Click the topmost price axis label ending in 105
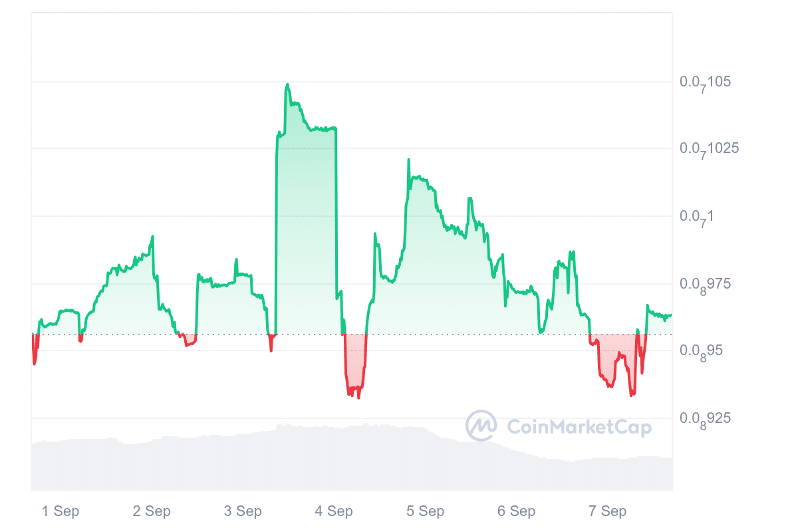The image size is (798, 532). click(x=705, y=82)
